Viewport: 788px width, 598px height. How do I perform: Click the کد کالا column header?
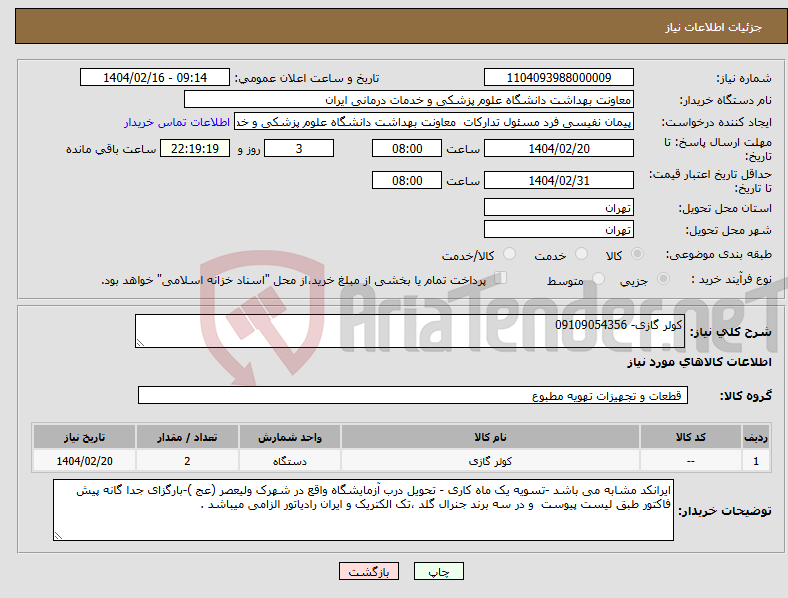pos(691,437)
